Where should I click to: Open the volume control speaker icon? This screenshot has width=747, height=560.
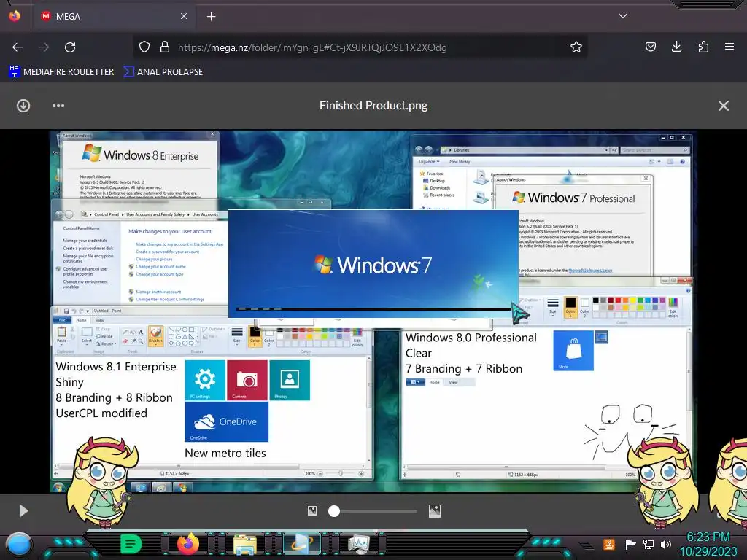(x=666, y=544)
